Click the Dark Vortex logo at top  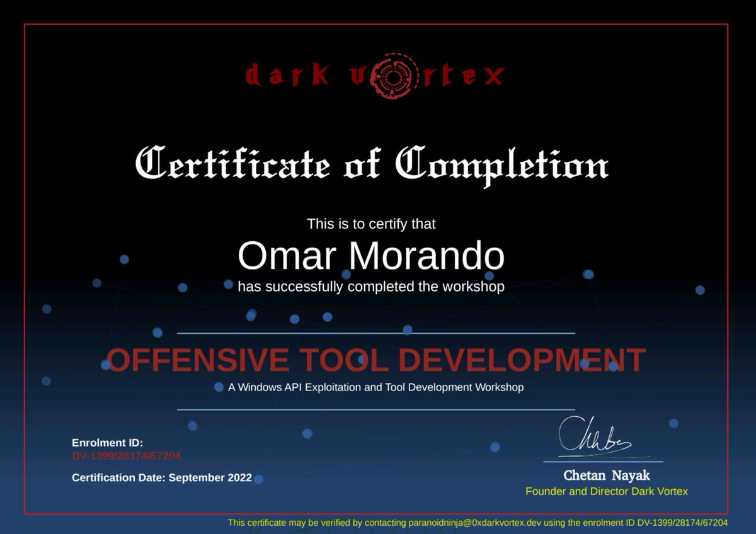(375, 76)
